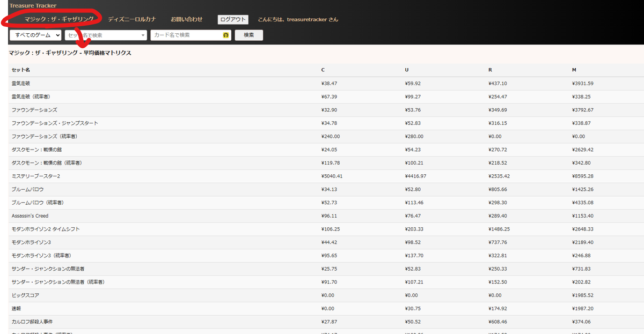Open the お問い合わせ contact page

187,19
